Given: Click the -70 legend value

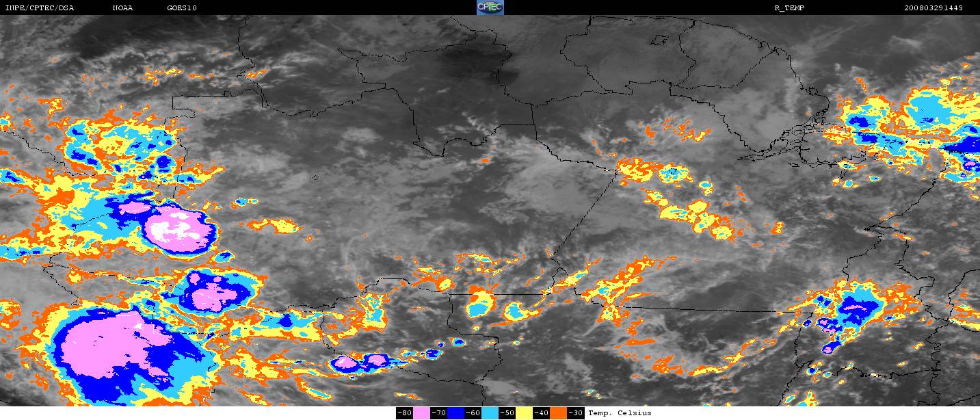Looking at the screenshot, I should coord(438,413).
